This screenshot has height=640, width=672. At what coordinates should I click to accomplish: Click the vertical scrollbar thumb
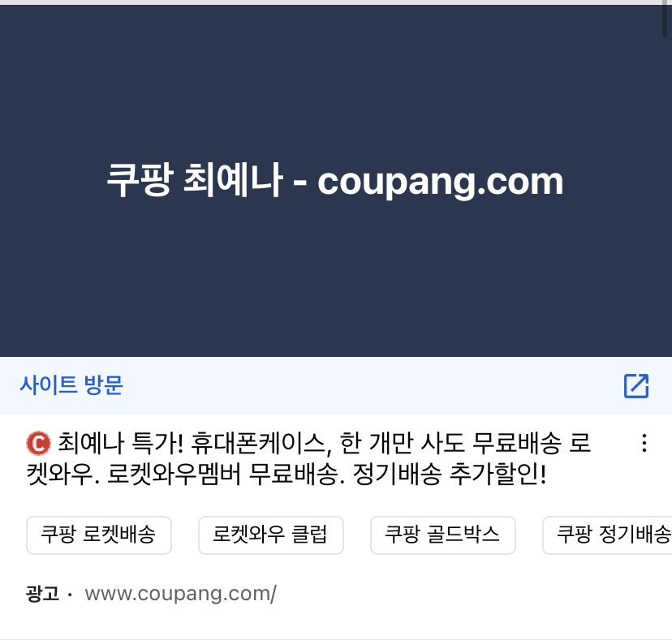coord(665,19)
